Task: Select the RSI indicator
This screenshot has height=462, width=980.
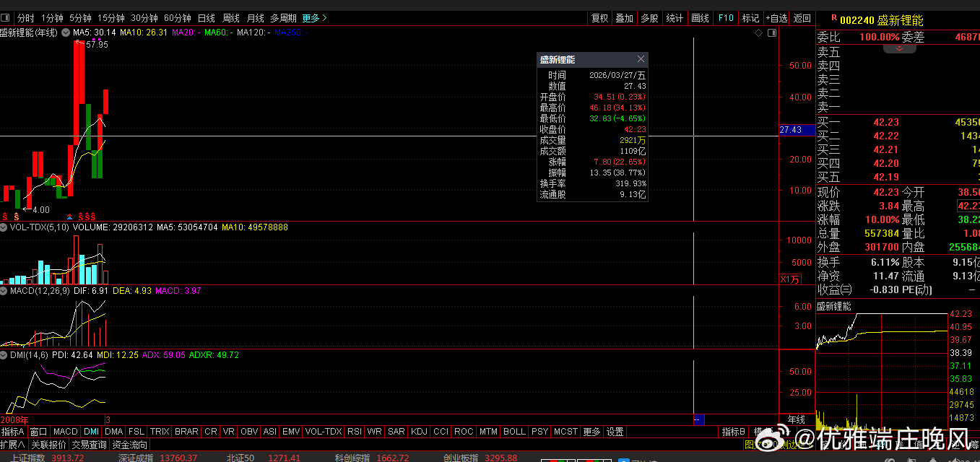Action: 355,432
